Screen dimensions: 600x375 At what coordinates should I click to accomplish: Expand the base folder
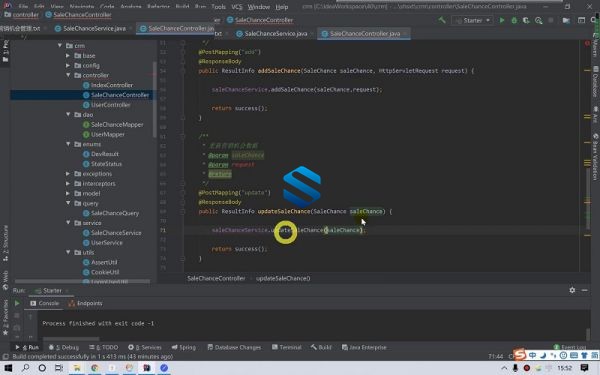click(x=68, y=55)
